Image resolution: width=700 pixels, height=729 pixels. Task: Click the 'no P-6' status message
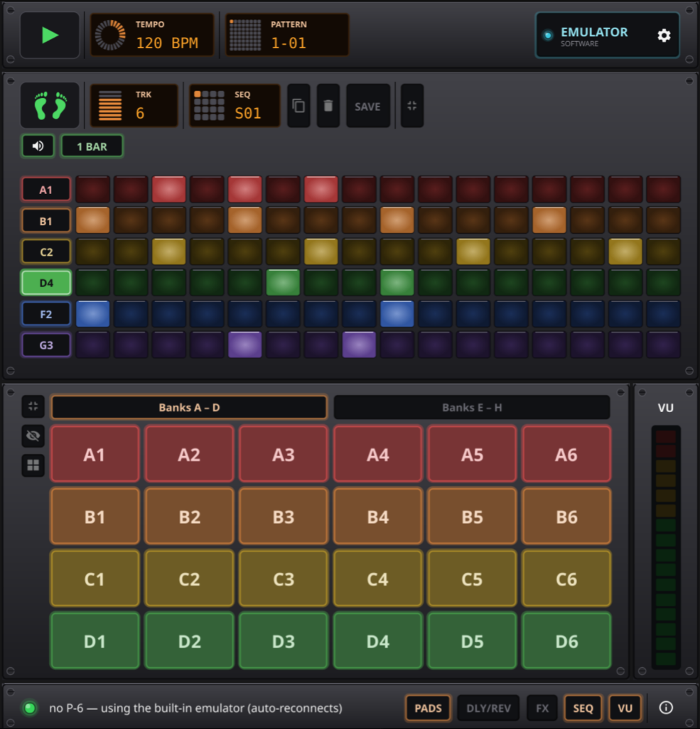pos(195,708)
